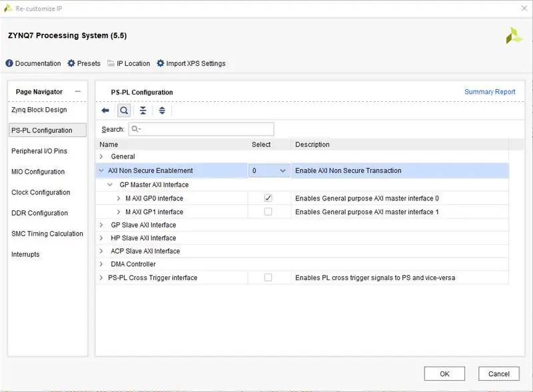The width and height of the screenshot is (533, 392).
Task: Select the ACP Slave AXI Interface label
Action: pos(145,251)
